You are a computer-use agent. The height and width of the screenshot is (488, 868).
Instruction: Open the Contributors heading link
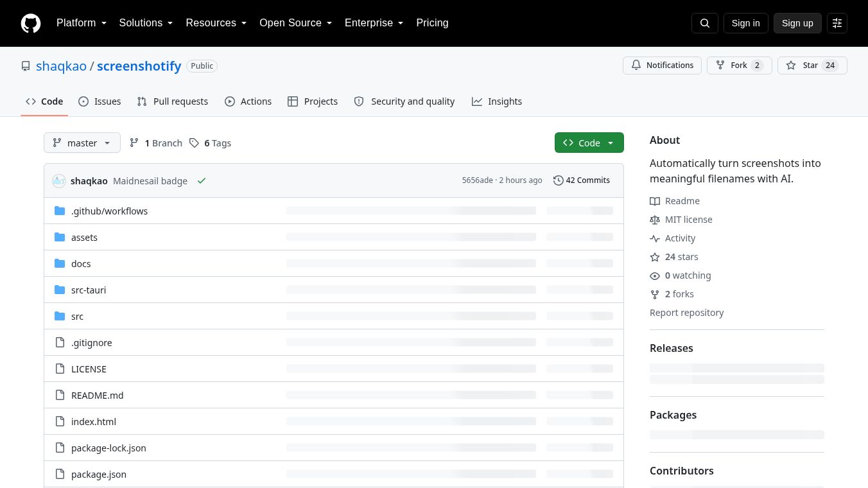point(682,471)
